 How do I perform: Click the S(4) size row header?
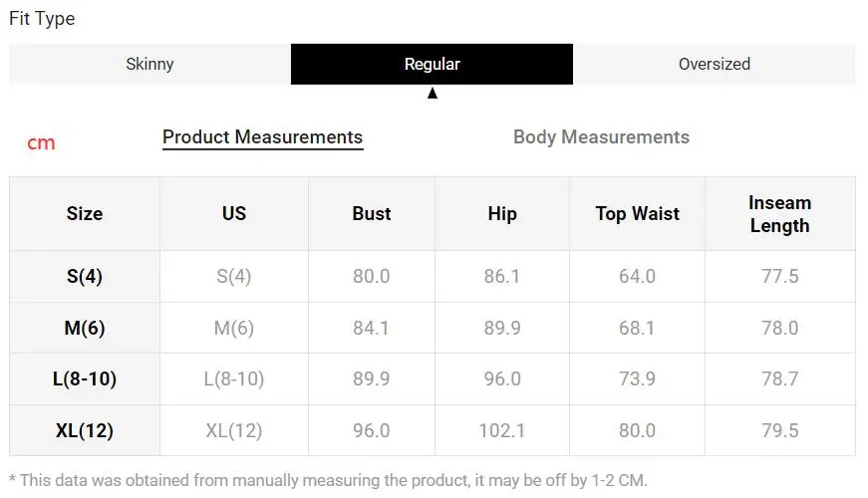tap(85, 276)
